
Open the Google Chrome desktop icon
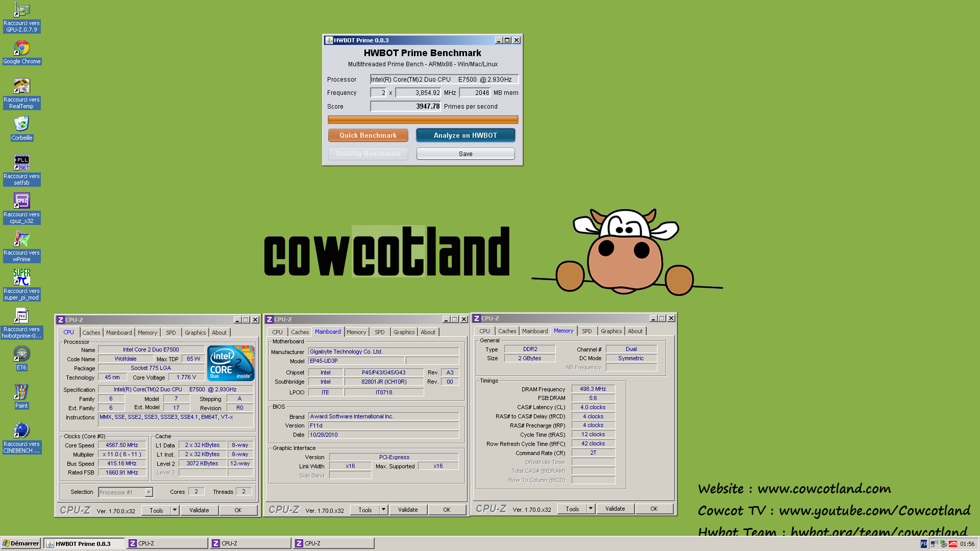21,53
